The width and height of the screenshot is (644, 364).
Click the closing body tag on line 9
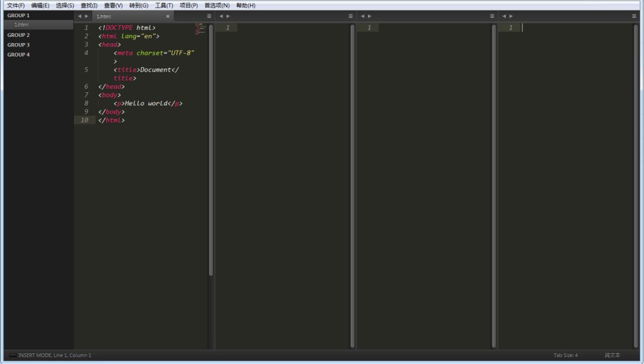pos(112,111)
